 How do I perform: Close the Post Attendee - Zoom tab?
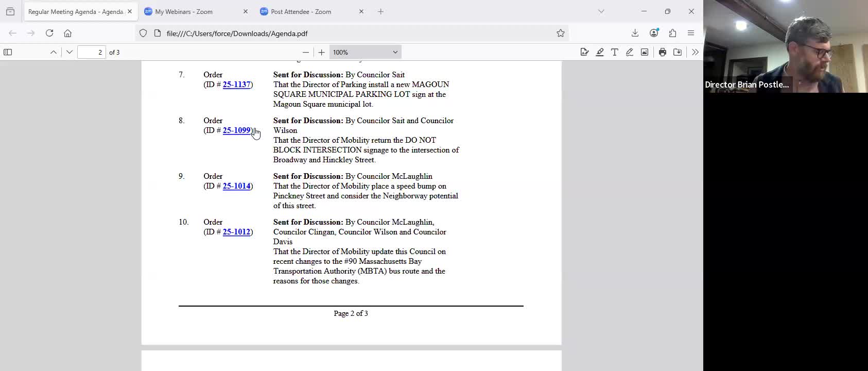tap(361, 11)
